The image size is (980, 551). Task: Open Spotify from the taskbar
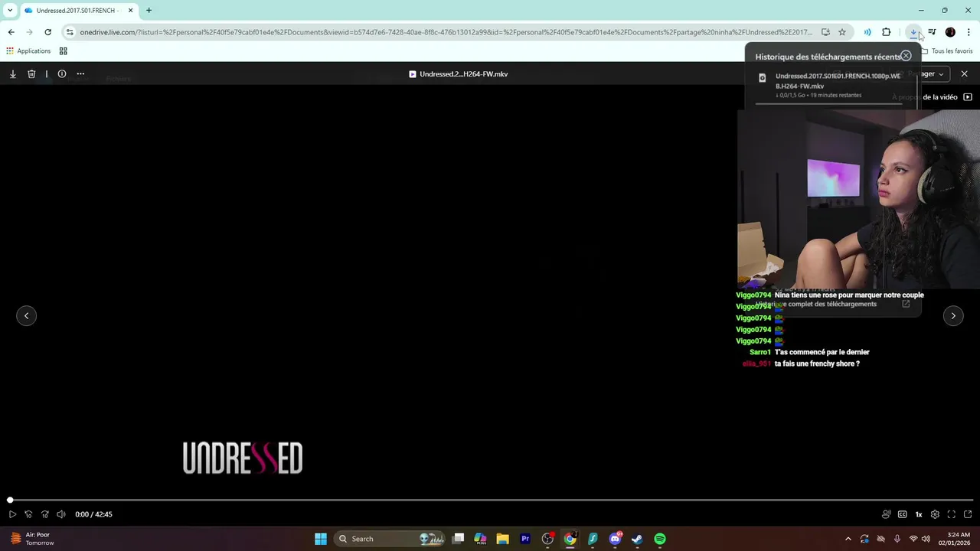click(x=660, y=539)
